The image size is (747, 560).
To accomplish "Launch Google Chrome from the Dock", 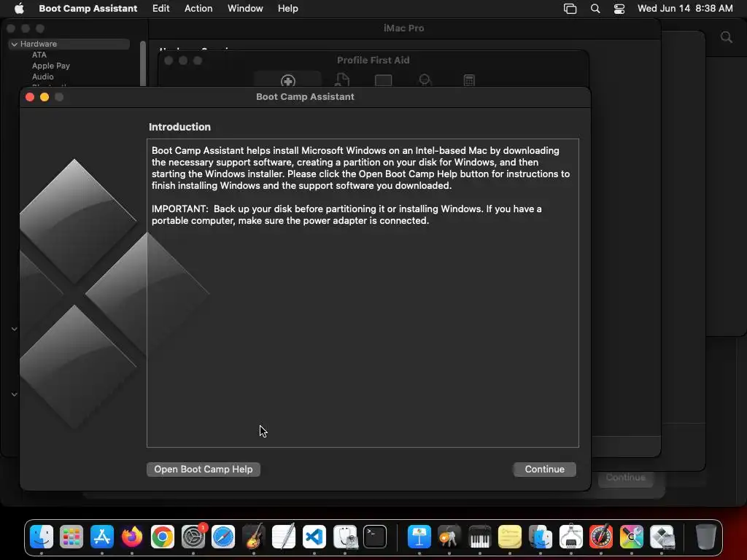I will [x=163, y=537].
